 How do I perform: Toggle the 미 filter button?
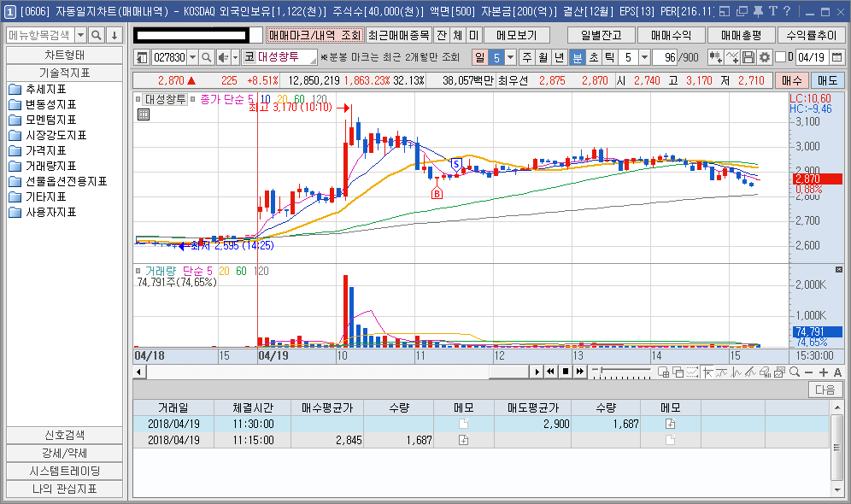click(x=474, y=35)
